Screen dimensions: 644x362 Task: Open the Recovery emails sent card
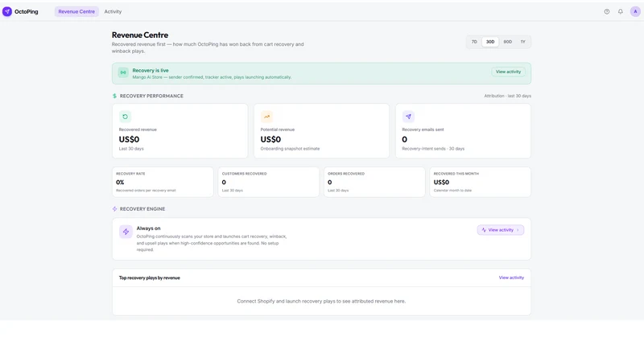coord(463,131)
